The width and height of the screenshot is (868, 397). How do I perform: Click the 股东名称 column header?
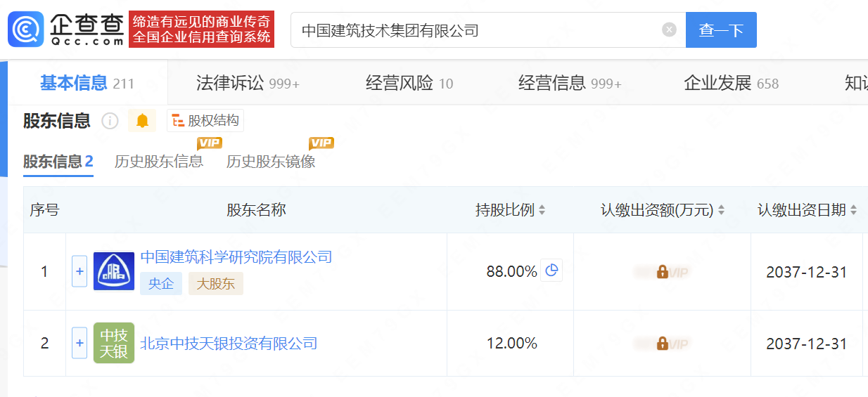(x=256, y=210)
